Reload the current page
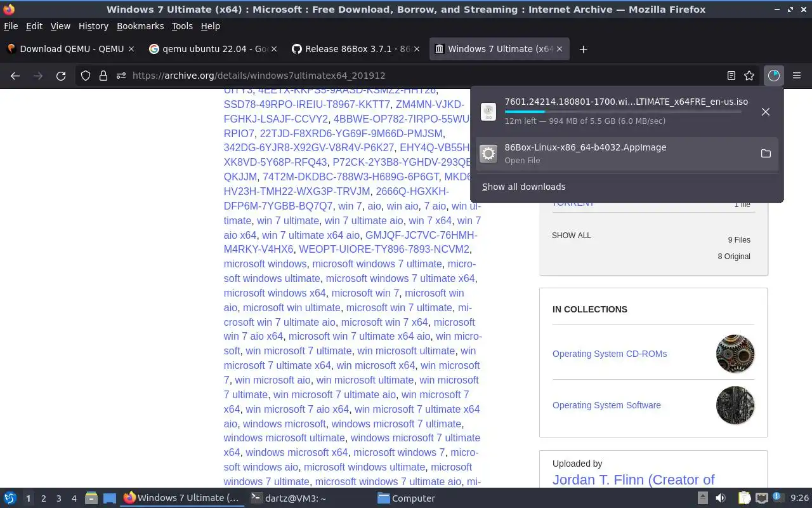This screenshot has height=508, width=812. [x=61, y=76]
